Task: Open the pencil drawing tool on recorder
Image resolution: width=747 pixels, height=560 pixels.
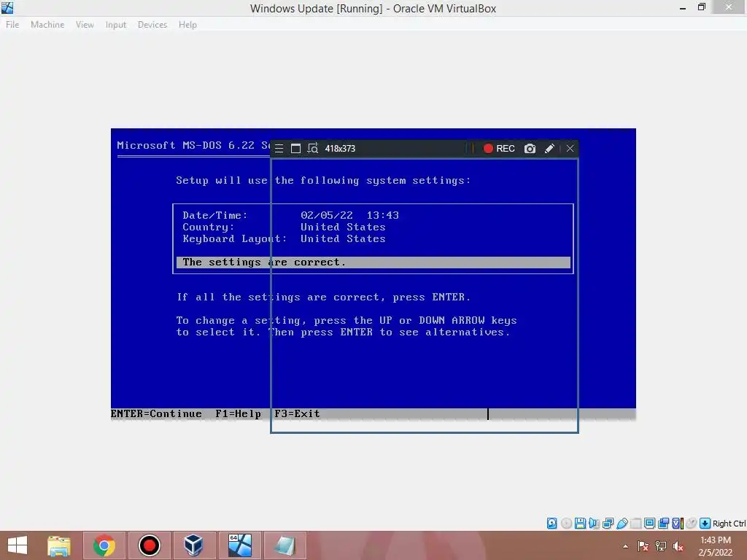Action: [x=549, y=149]
